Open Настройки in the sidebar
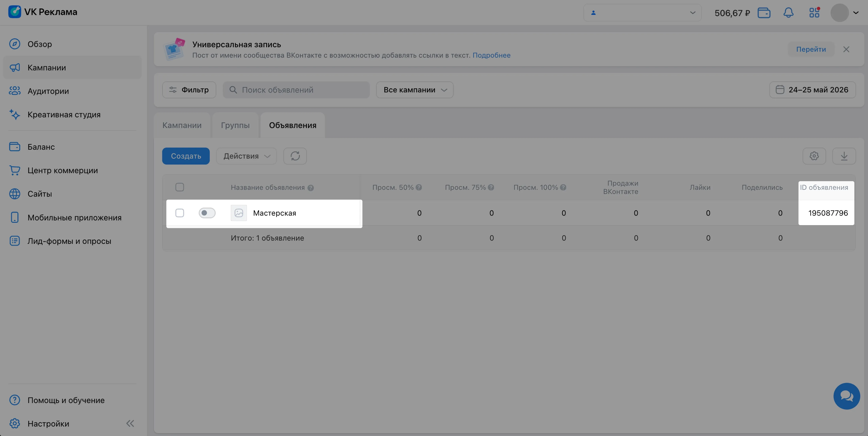Image resolution: width=868 pixels, height=436 pixels. coord(48,424)
